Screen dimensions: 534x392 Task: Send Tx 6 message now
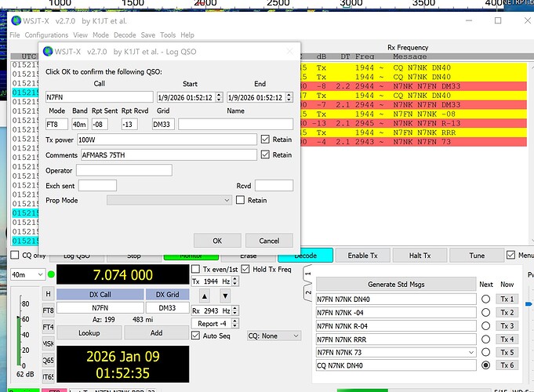(x=507, y=365)
